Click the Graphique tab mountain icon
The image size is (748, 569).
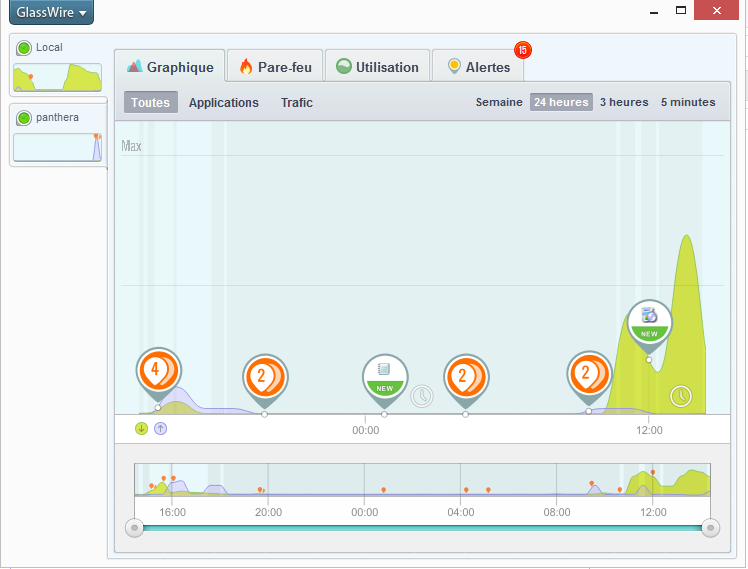click(x=135, y=66)
